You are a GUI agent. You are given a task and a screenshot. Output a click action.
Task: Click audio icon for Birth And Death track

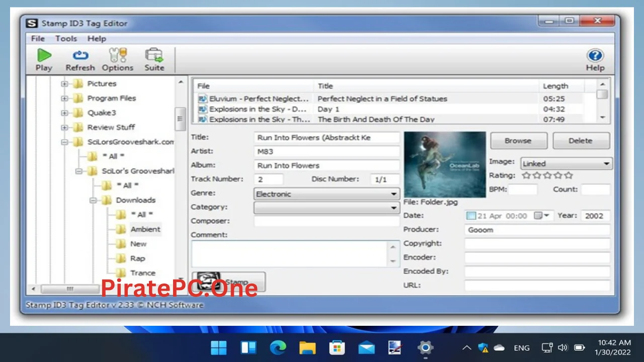203,119
